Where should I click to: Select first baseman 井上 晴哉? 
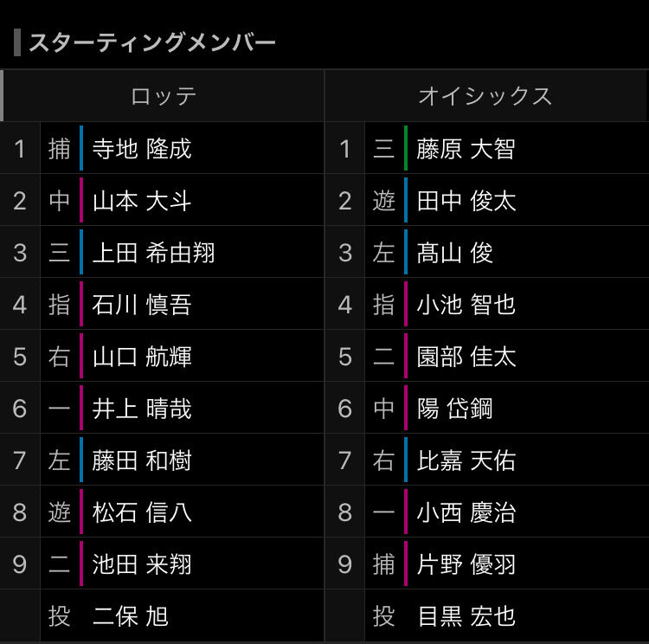[x=142, y=409]
